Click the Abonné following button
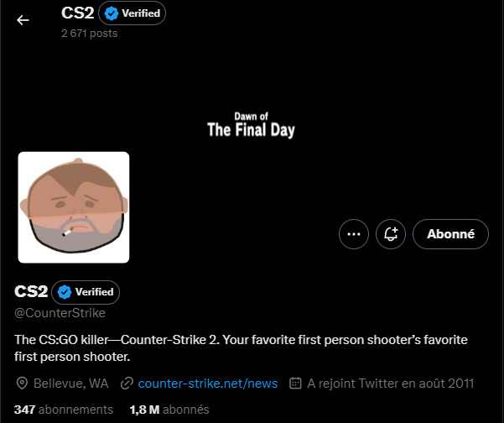 450,234
